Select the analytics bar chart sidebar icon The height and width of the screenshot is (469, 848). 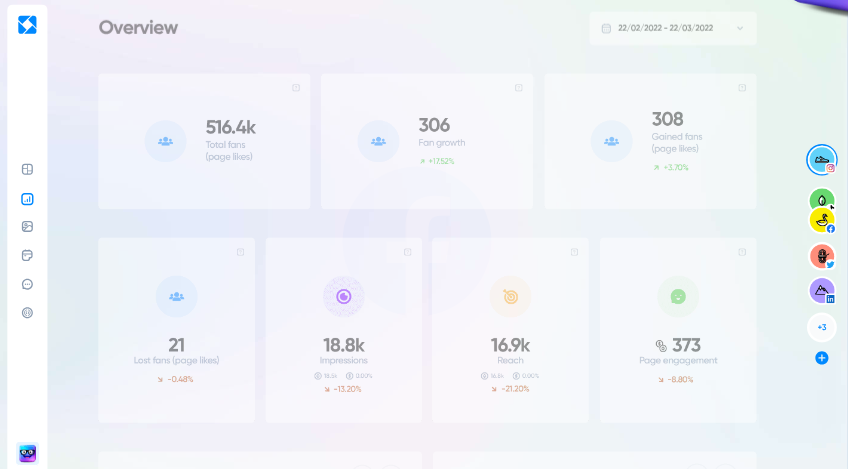[27, 199]
